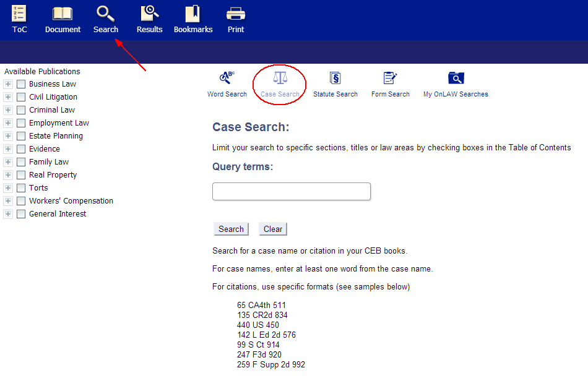Viewport: 588px width, 381px height.
Task: Select the Torts publication label
Action: click(38, 187)
